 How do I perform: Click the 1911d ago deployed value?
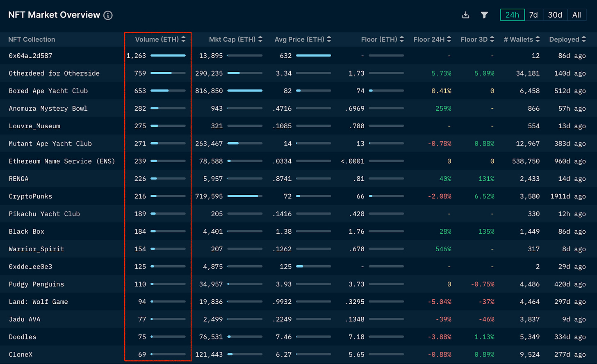pos(568,196)
